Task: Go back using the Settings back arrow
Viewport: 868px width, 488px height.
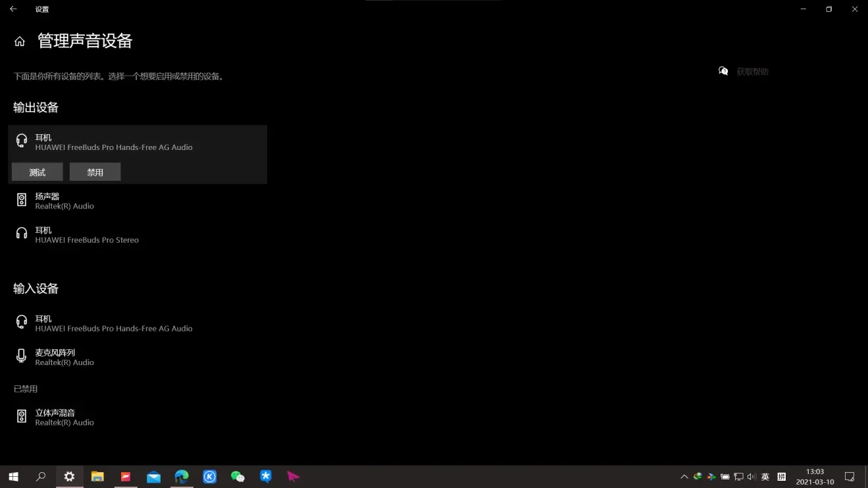Action: pyautogui.click(x=13, y=9)
